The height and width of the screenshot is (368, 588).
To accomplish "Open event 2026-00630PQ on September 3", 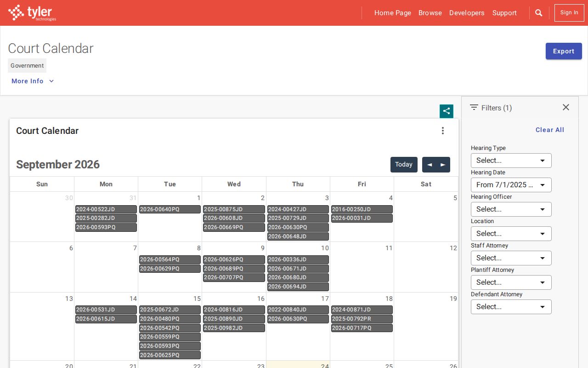I will [298, 227].
